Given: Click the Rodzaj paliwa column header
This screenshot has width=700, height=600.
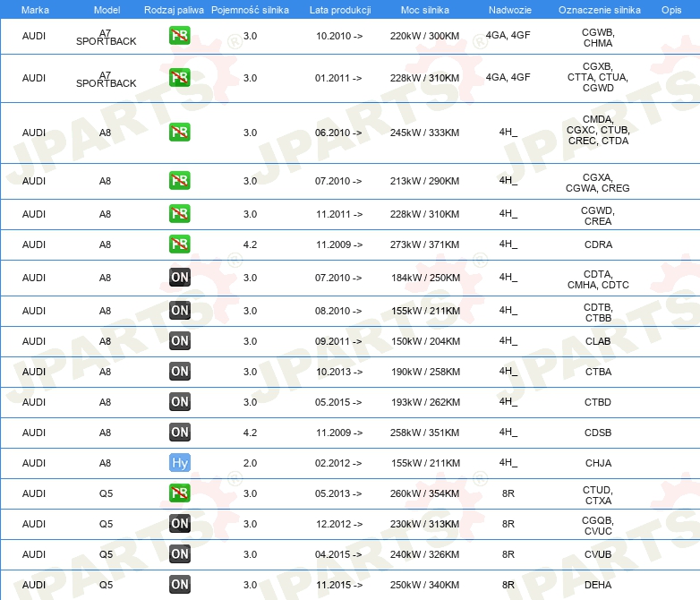Looking at the screenshot, I should click(x=174, y=10).
